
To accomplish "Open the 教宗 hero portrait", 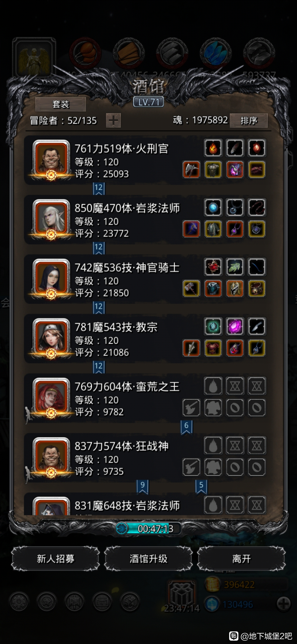I will (x=51, y=338).
